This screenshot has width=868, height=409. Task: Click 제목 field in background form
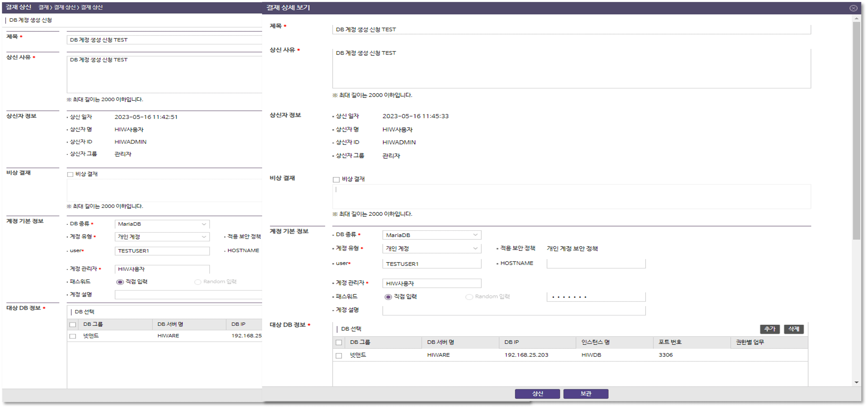click(164, 40)
